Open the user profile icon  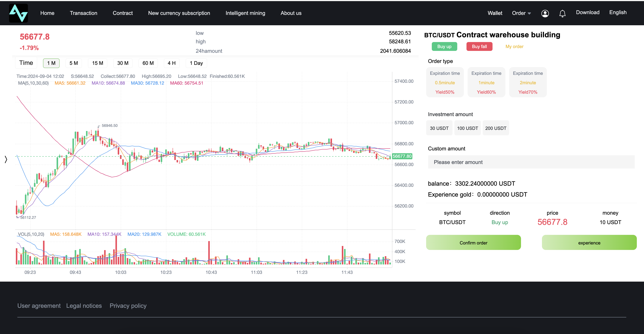pos(545,13)
